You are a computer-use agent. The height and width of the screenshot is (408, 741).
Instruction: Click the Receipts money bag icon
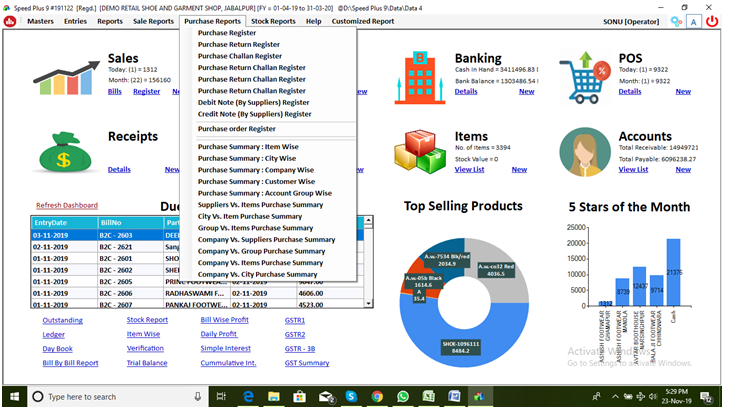coord(65,152)
